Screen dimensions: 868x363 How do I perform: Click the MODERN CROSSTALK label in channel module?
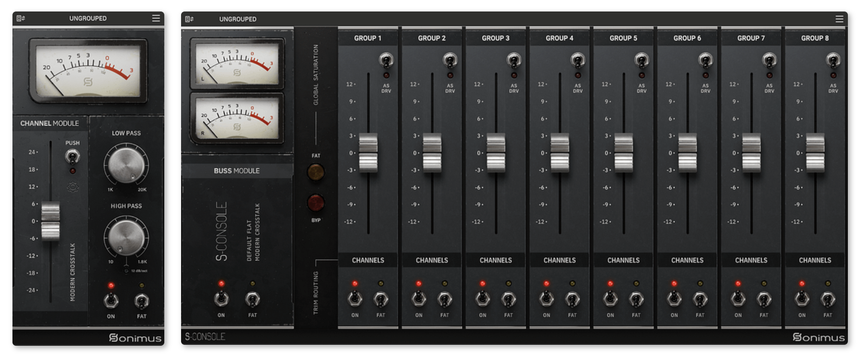click(73, 272)
